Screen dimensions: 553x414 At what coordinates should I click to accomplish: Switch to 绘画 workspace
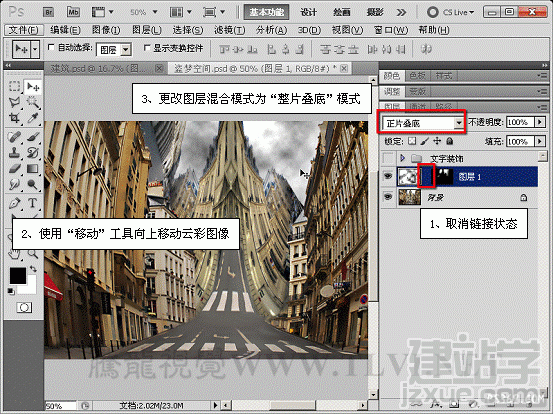click(342, 12)
